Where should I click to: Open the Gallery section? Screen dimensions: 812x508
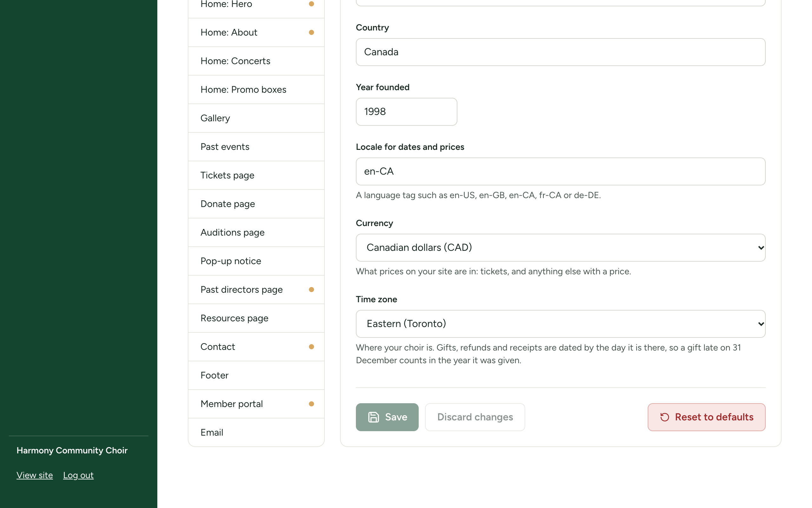256,118
